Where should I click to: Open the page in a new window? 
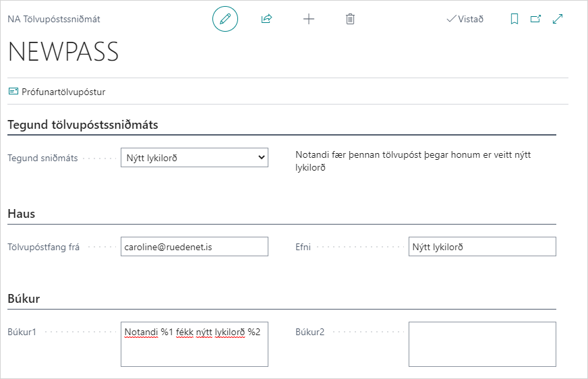536,19
